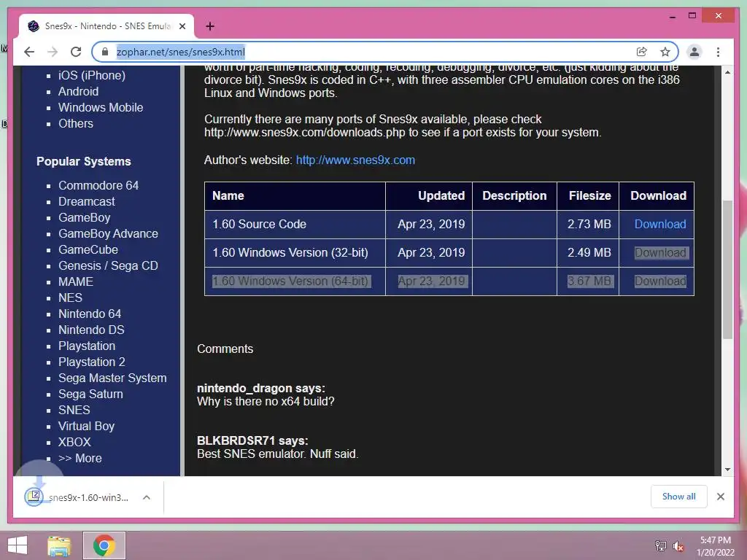Viewport: 747px width, 560px height.
Task: Open iOS (iPhone) sidebar link
Action: [x=92, y=75]
